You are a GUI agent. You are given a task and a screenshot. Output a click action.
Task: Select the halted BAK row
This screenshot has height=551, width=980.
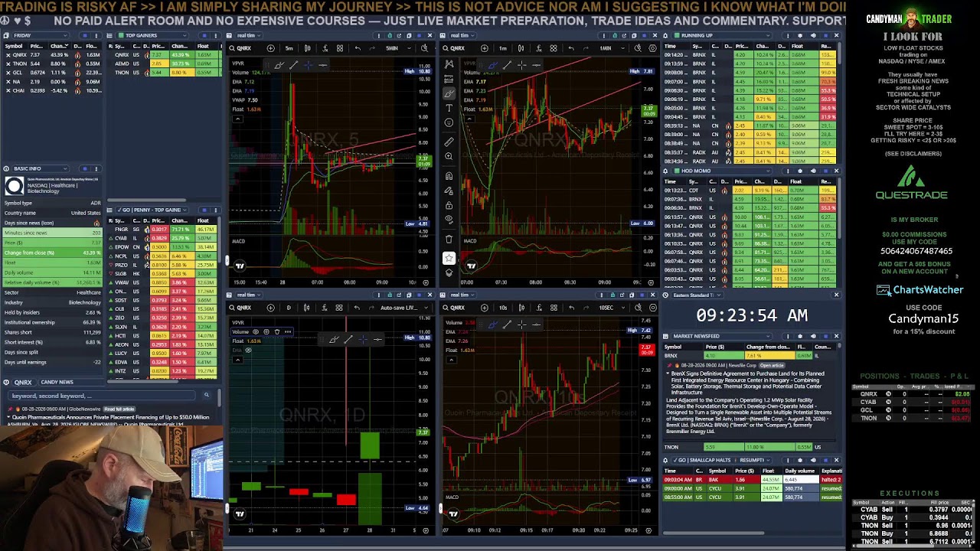(x=752, y=479)
